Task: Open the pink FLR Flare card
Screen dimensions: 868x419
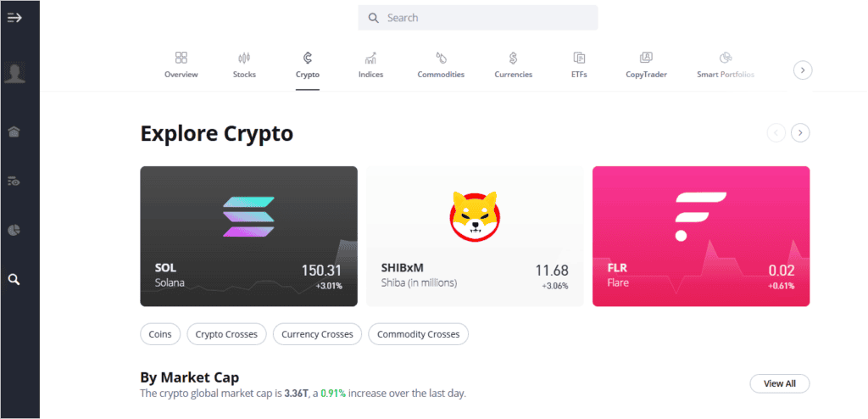Action: 700,236
